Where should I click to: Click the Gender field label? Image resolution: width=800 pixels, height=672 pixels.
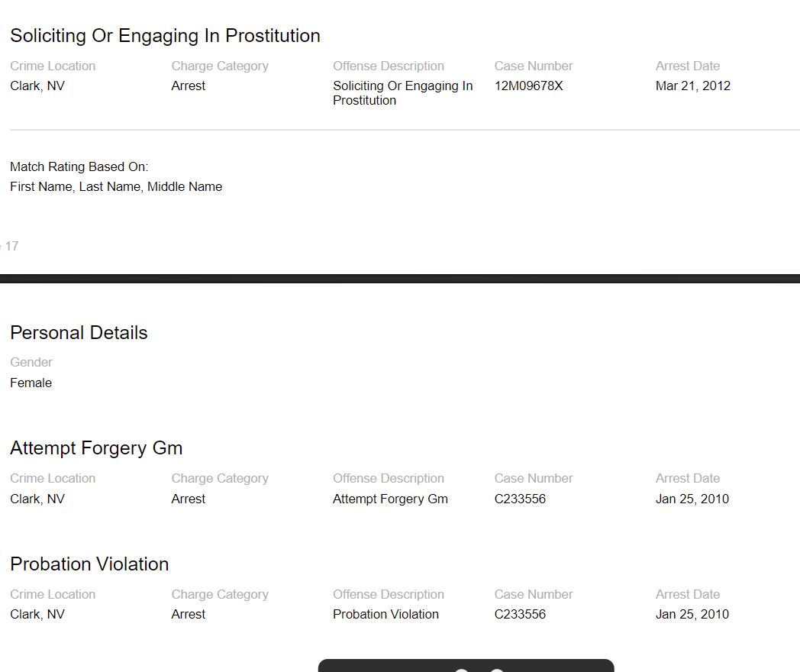(x=31, y=362)
